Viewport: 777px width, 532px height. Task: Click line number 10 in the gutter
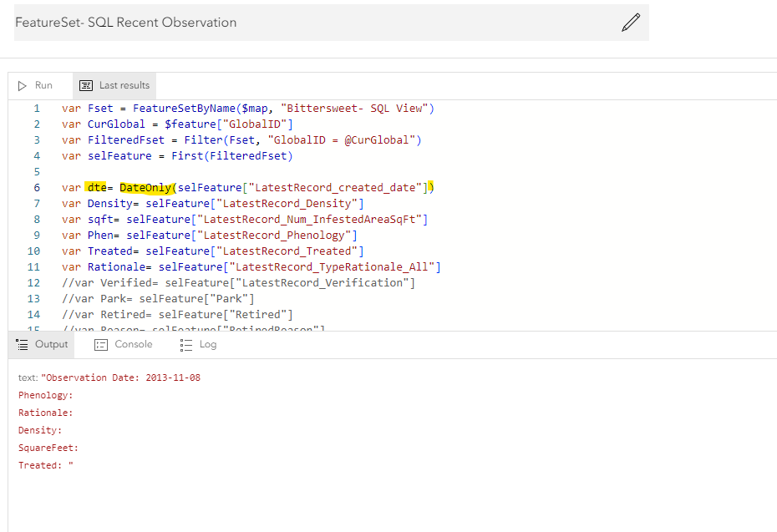[x=34, y=251]
